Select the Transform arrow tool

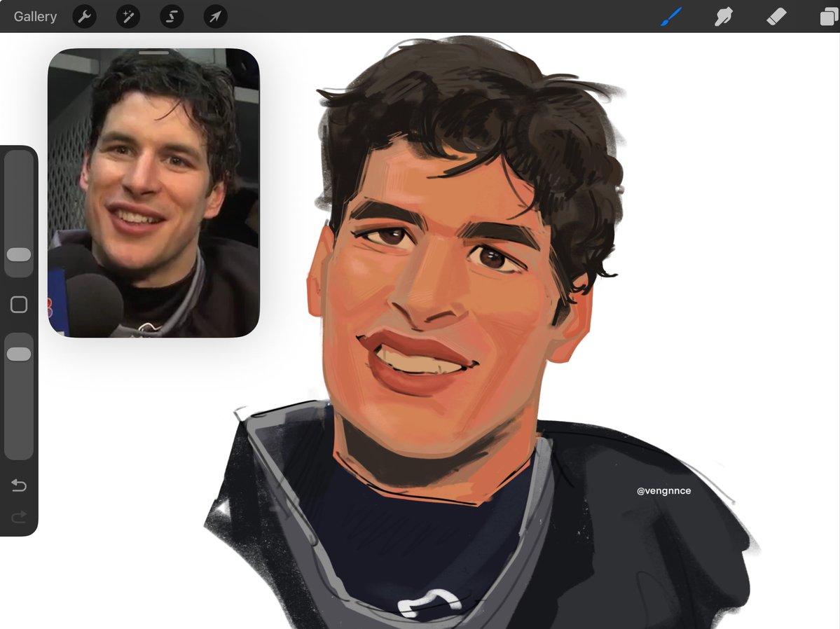215,17
